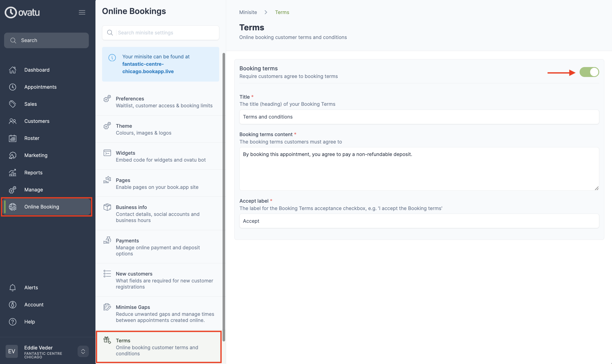Screen dimensions: 612x364
Task: Expand the Eddie Veder account switcher
Action: coord(83,351)
